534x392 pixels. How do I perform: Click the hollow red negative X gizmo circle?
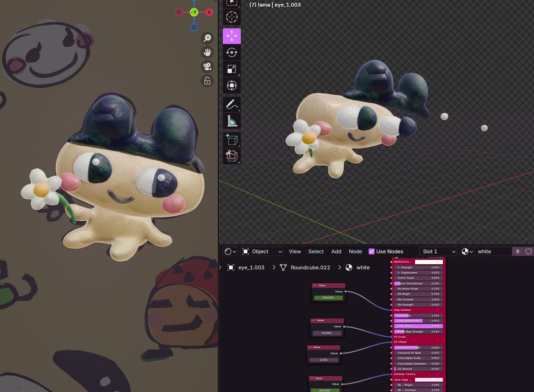(x=179, y=12)
